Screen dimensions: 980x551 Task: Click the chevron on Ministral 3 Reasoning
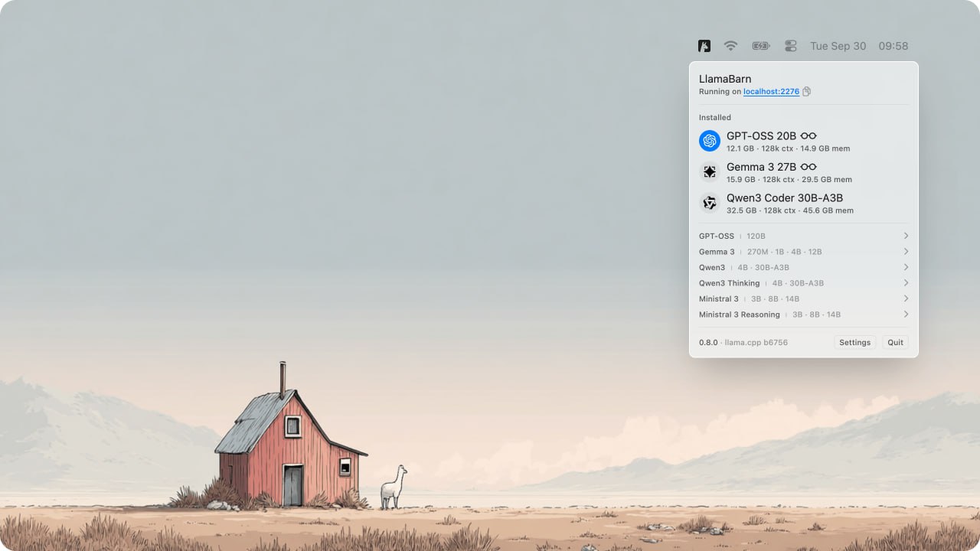pos(906,315)
